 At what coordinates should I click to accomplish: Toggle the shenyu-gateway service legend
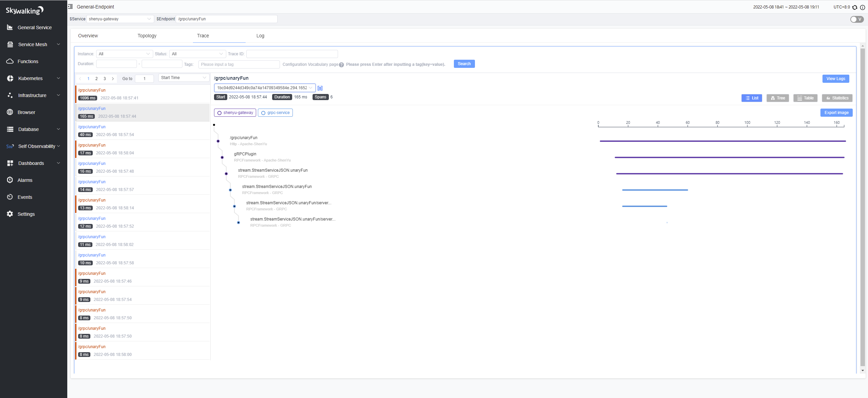(x=235, y=113)
